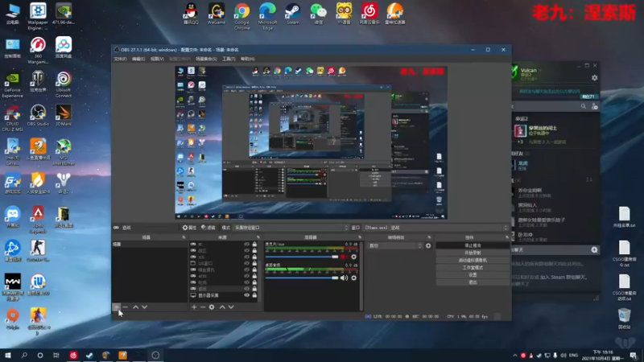Undock the Scene Transitions panel via header icon
This screenshot has height=362, width=644.
429,237
